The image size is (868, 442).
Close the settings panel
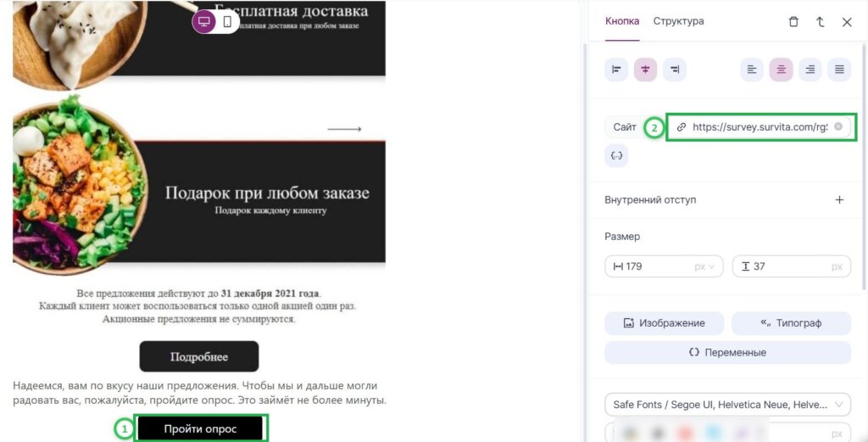[847, 22]
